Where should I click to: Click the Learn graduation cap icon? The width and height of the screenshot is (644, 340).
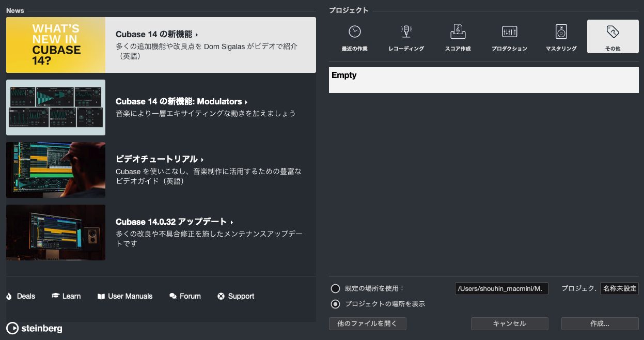point(56,296)
